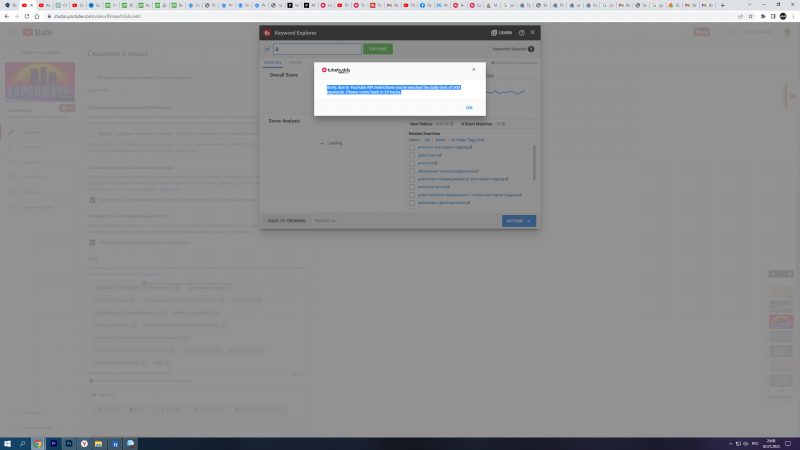Select All related searches link

[x=426, y=139]
